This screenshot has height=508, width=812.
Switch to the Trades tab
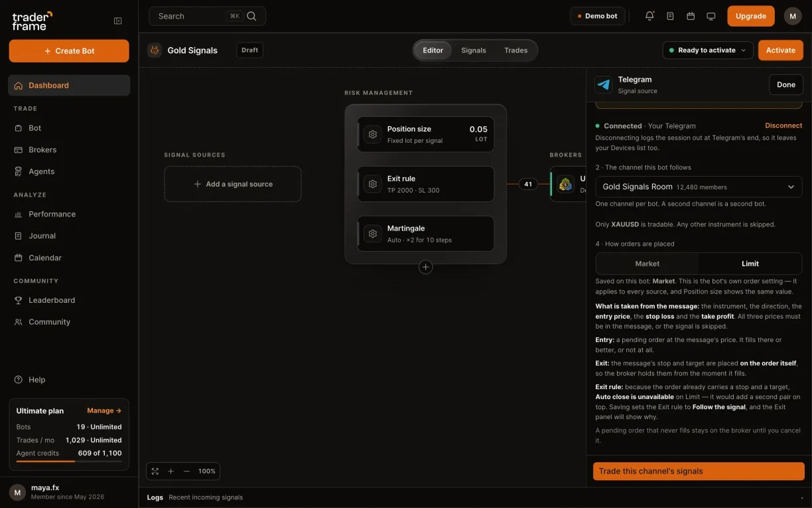pyautogui.click(x=515, y=50)
